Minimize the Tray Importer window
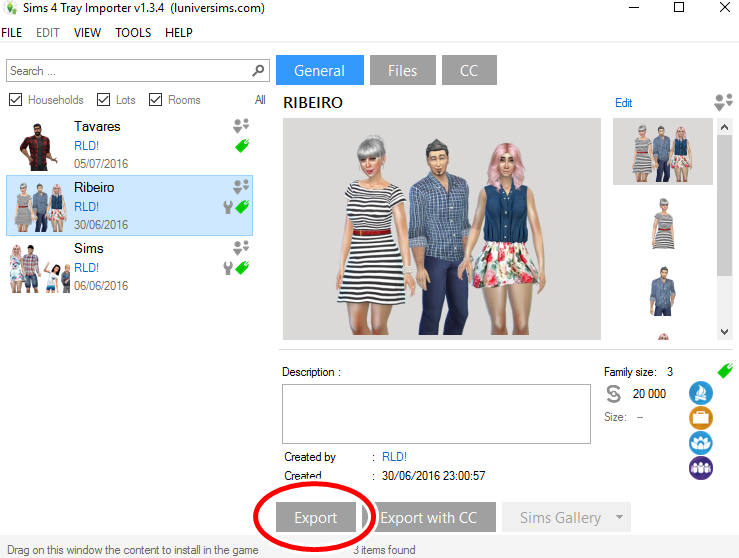The image size is (739, 558). [634, 7]
